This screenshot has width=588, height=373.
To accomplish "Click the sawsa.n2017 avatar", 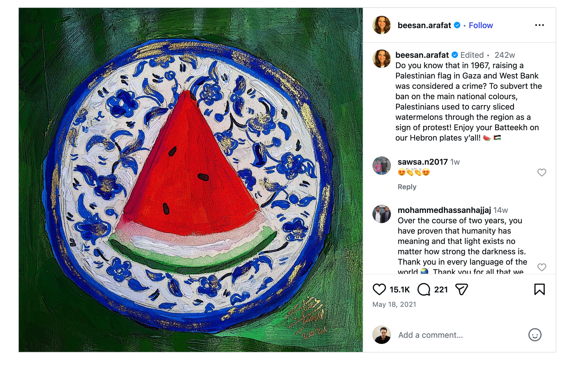I will tap(382, 166).
